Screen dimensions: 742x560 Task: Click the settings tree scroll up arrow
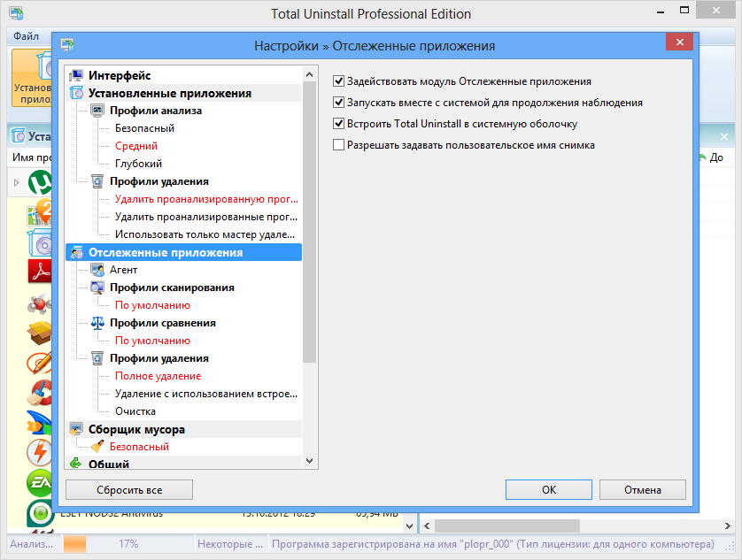point(310,74)
